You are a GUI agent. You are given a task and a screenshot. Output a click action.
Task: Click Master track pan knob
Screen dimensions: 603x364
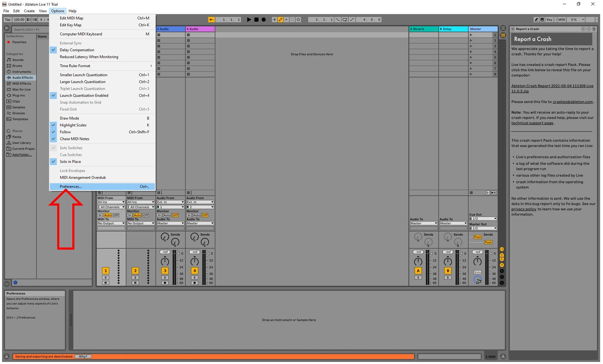click(477, 262)
